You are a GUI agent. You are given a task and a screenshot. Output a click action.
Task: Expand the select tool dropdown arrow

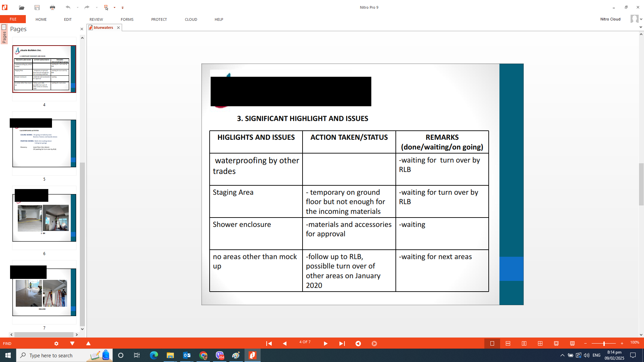pyautogui.click(x=114, y=7)
